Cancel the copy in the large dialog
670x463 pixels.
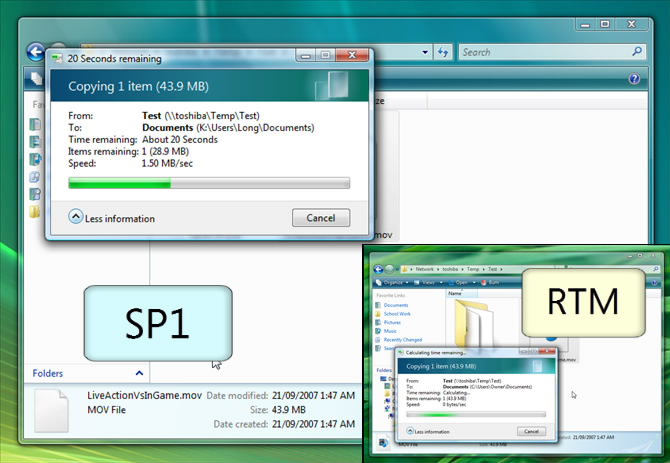pos(321,218)
